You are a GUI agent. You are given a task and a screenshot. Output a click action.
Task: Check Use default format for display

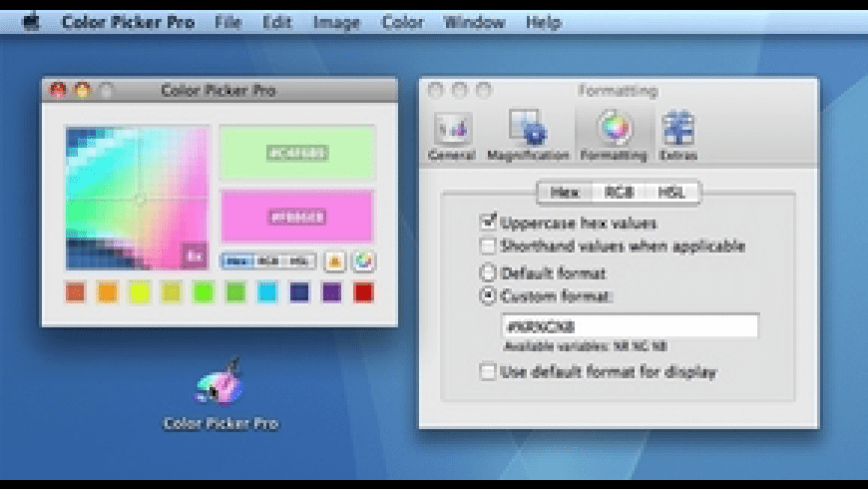click(x=488, y=371)
